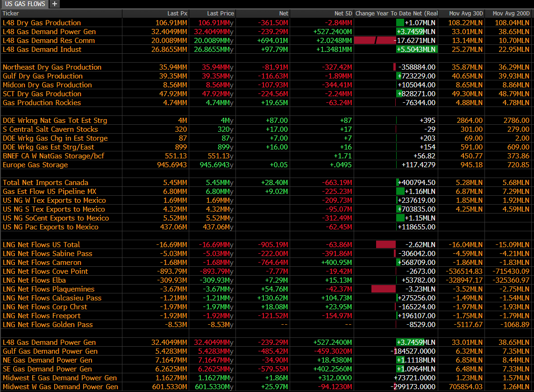Click the 2864.00 moving average value
534x392 pixels.
click(x=470, y=120)
